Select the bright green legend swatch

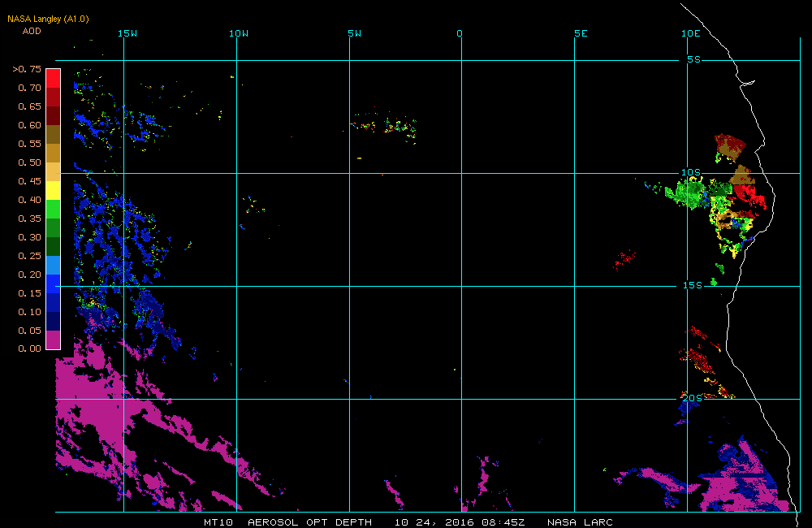(x=53, y=209)
